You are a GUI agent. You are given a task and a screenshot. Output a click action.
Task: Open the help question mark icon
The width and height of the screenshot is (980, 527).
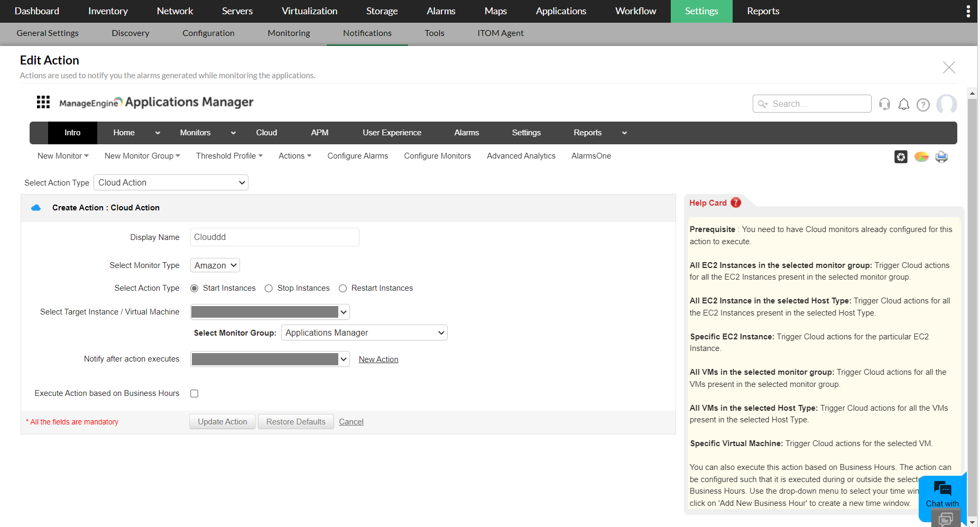tap(923, 104)
